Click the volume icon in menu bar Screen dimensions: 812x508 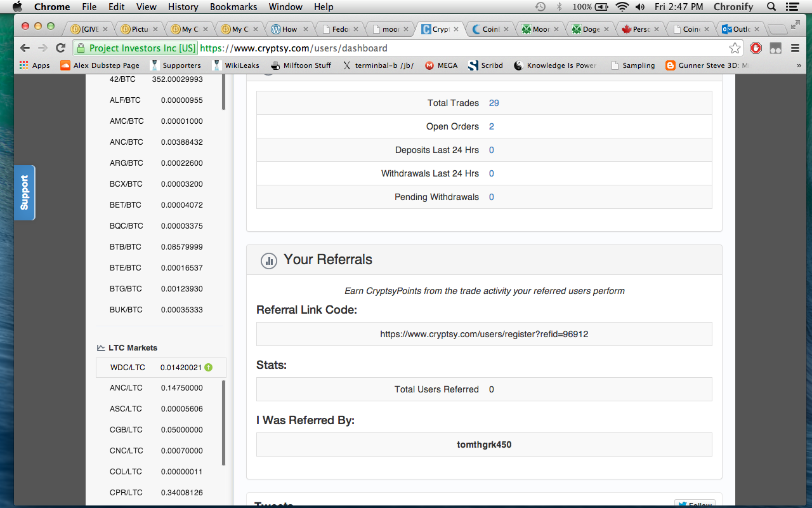click(x=640, y=7)
